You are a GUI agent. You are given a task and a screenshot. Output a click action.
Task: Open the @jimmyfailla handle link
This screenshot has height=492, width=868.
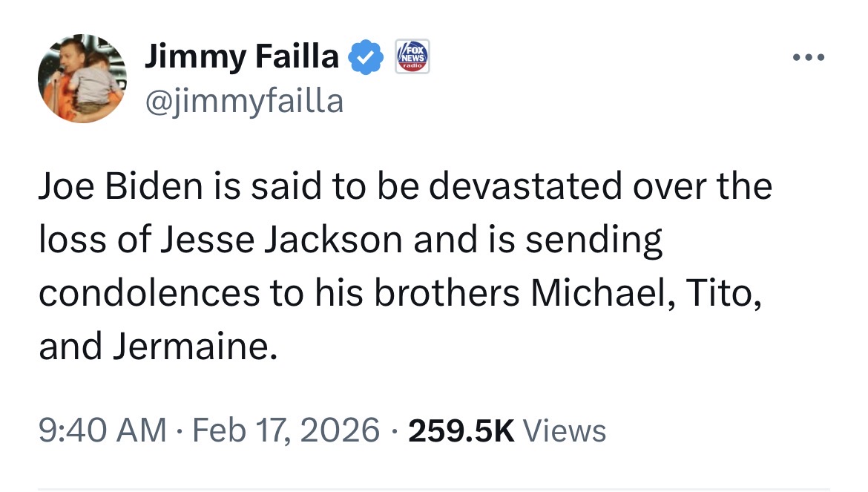point(244,100)
